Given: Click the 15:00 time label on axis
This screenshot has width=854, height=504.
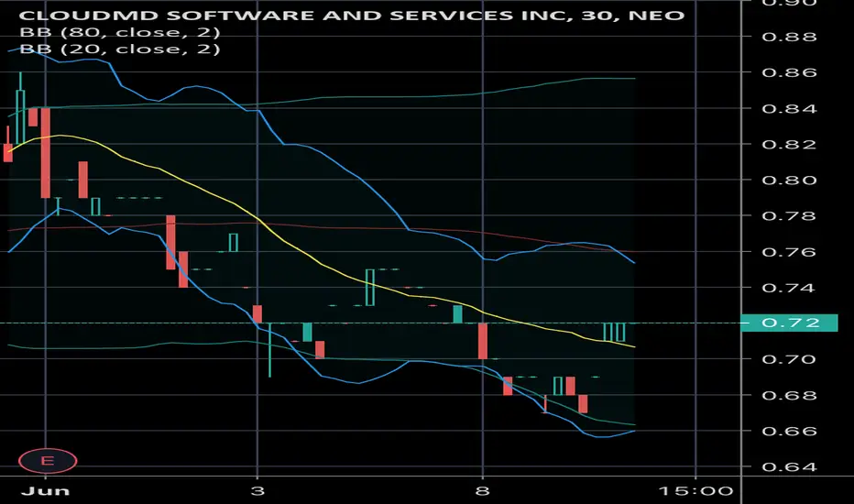Looking at the screenshot, I should tap(695, 491).
